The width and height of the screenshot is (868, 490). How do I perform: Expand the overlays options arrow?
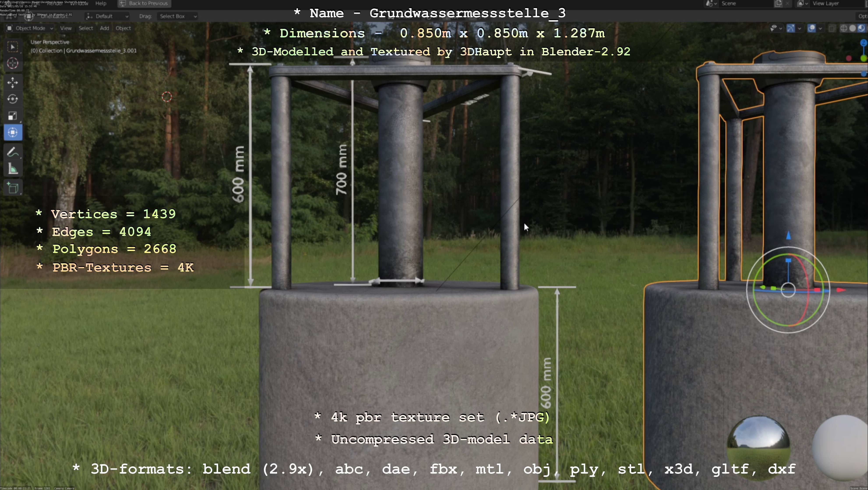pyautogui.click(x=820, y=28)
